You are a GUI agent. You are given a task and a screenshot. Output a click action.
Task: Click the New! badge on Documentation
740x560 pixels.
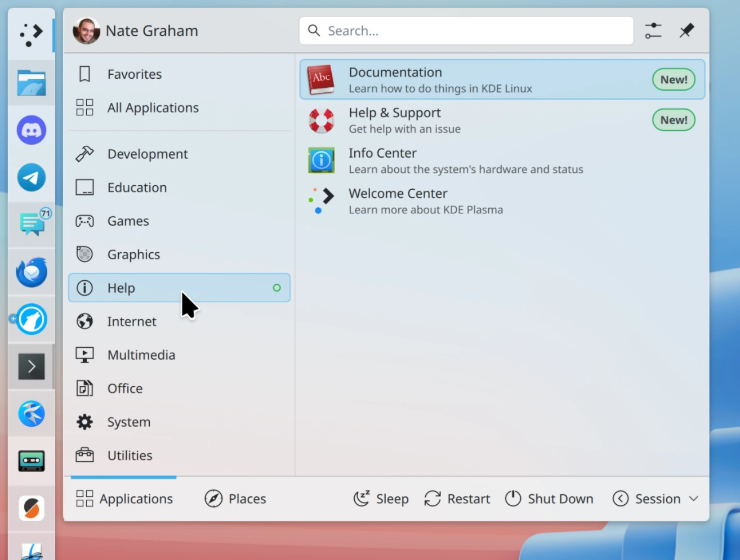(x=674, y=79)
